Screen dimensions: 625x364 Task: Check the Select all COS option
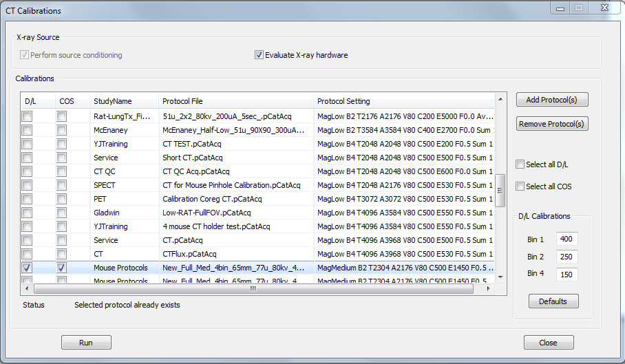[x=521, y=186]
